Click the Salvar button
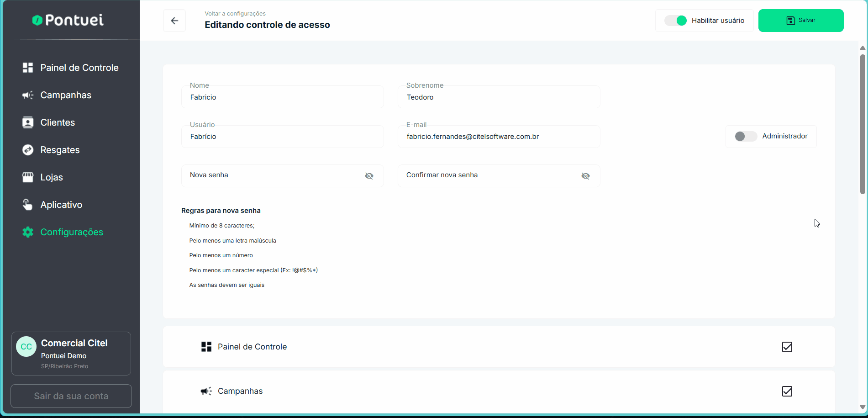 [800, 21]
